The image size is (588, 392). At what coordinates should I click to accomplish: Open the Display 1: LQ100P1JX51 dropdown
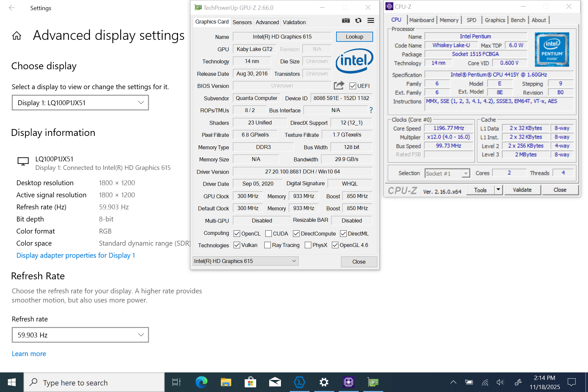[x=80, y=103]
